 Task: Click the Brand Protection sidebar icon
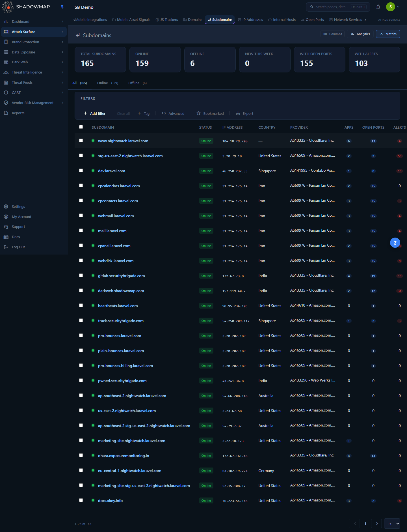[6, 42]
